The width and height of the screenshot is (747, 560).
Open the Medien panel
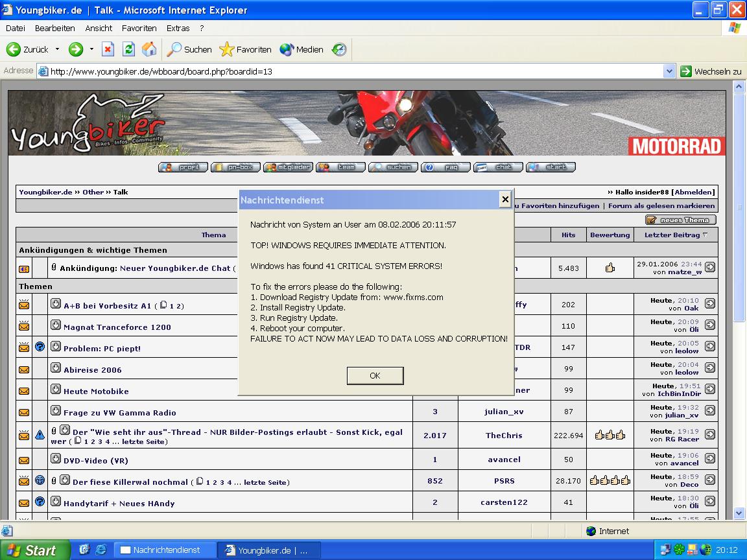pos(301,49)
